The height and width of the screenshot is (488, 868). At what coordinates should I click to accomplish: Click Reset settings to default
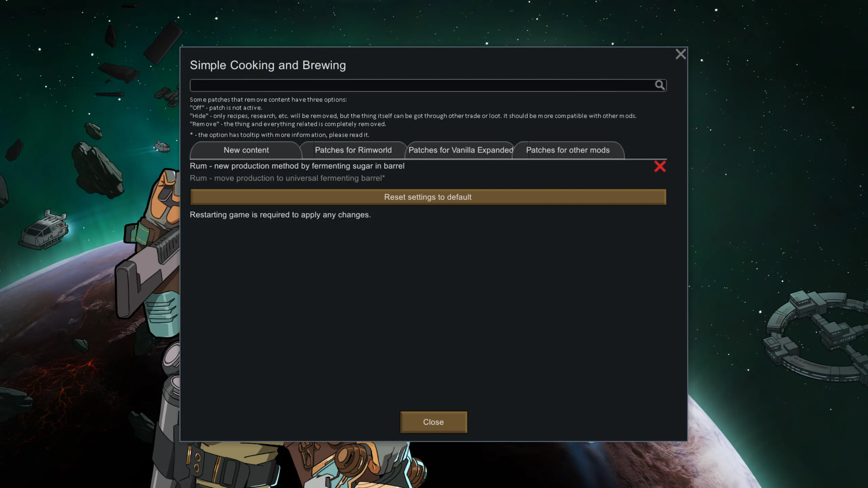428,197
